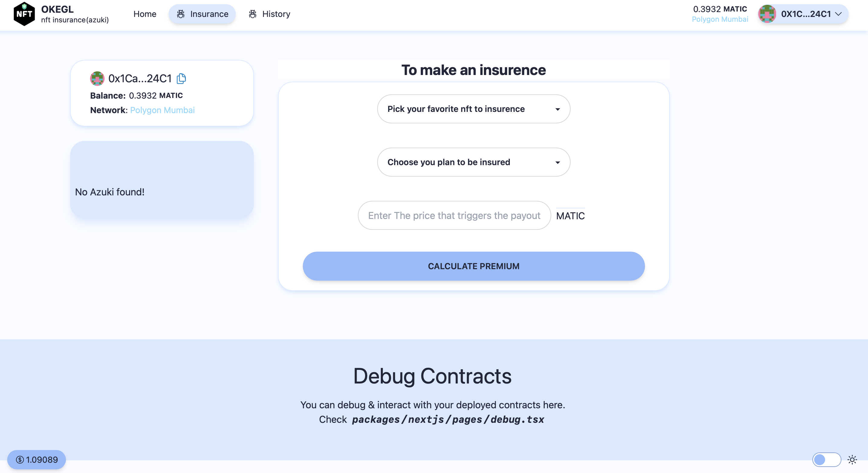Click the sun theme icon
Viewport: 868px width, 473px height.
coord(852,459)
